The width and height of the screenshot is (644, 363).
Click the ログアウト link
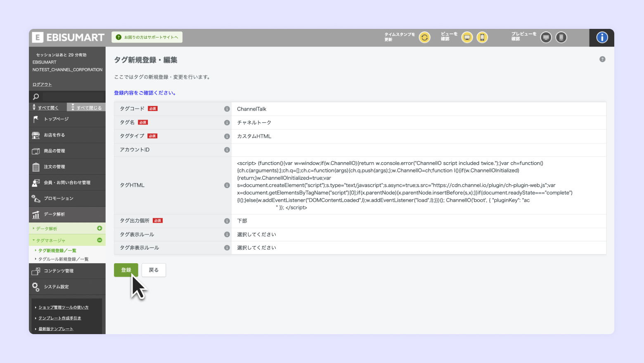(42, 85)
